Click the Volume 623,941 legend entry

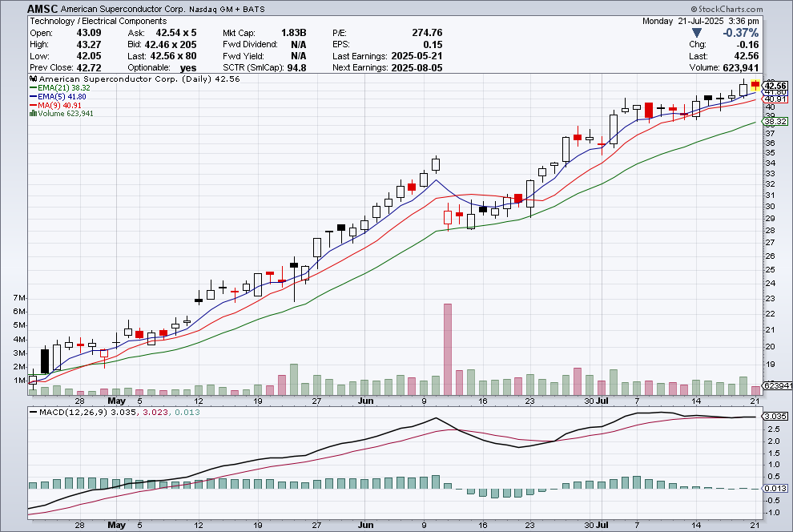(x=62, y=114)
